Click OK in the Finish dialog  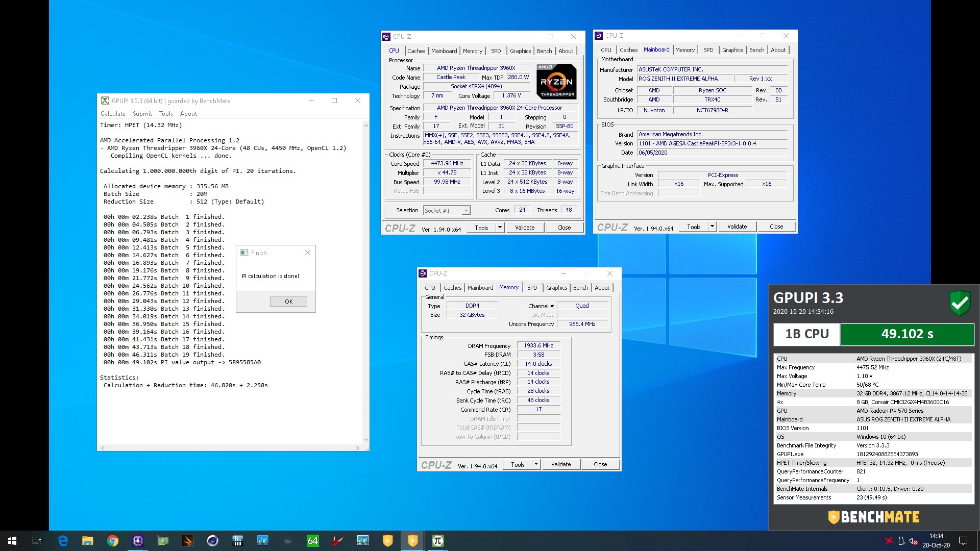tap(288, 302)
